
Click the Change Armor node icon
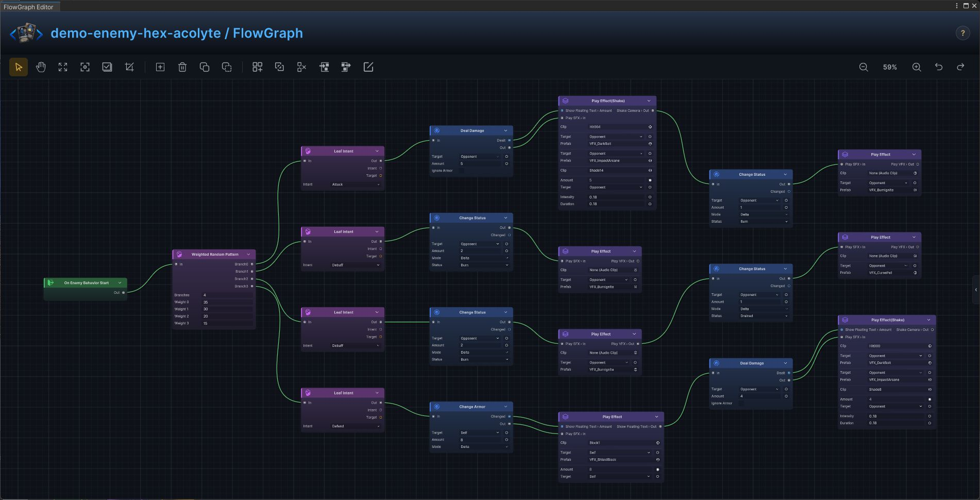pyautogui.click(x=437, y=407)
